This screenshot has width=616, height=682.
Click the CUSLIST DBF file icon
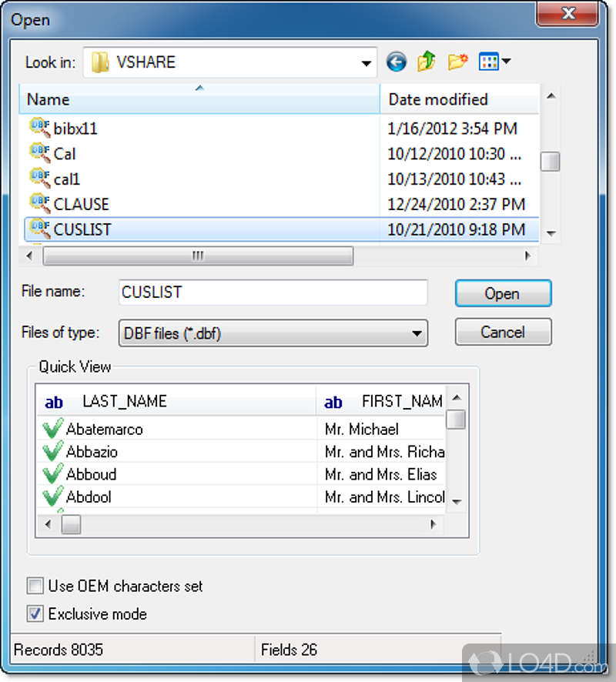click(x=39, y=229)
